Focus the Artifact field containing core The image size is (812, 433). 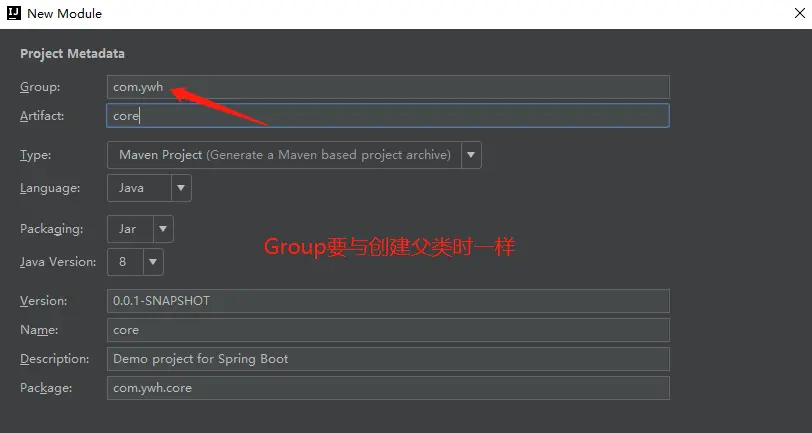click(x=388, y=116)
